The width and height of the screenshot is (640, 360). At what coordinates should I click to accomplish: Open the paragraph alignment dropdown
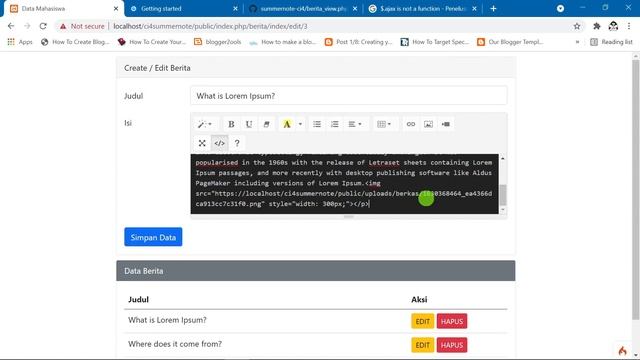[x=355, y=124]
